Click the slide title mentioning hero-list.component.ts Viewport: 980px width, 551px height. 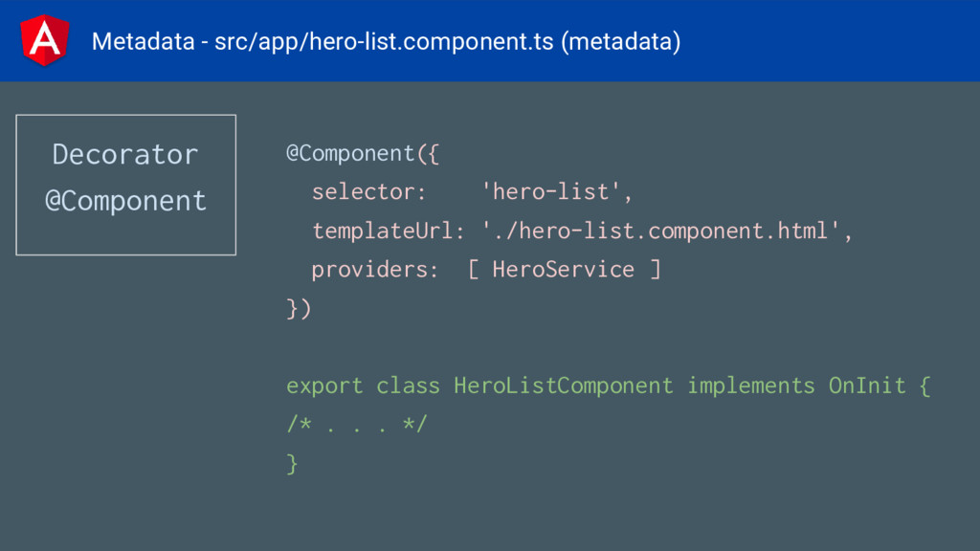click(x=387, y=42)
